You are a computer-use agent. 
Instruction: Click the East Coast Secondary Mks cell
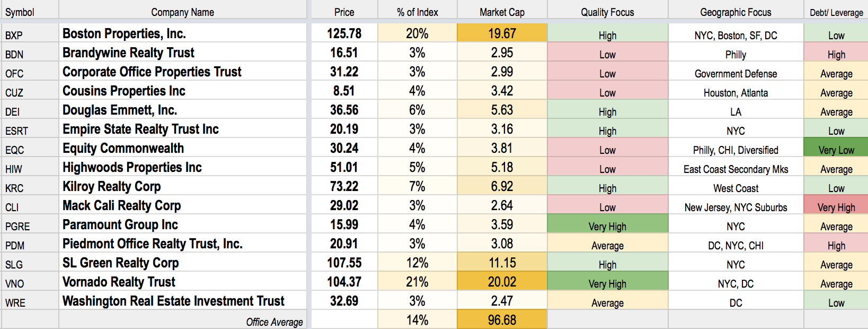click(x=736, y=167)
